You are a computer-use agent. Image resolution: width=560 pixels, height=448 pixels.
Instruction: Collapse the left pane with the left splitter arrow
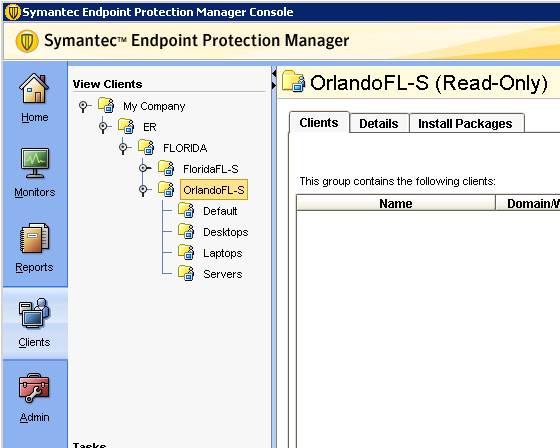pyautogui.click(x=274, y=74)
